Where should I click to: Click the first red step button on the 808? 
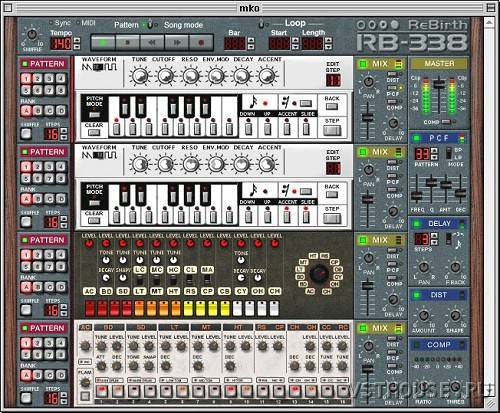point(90,308)
